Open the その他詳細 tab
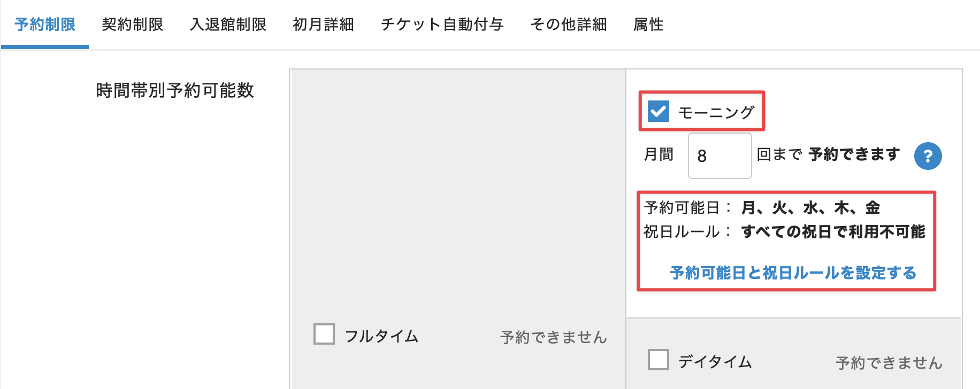Image resolution: width=980 pixels, height=389 pixels. point(568,25)
